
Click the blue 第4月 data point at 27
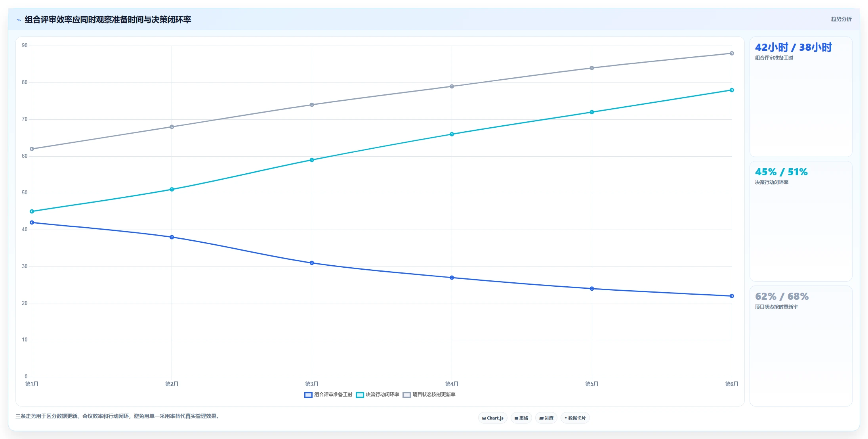(452, 278)
